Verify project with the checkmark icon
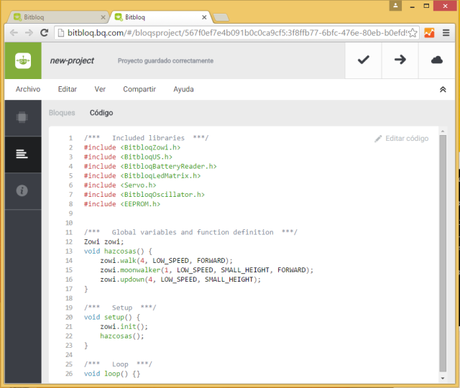This screenshot has height=388, width=460. [x=363, y=60]
